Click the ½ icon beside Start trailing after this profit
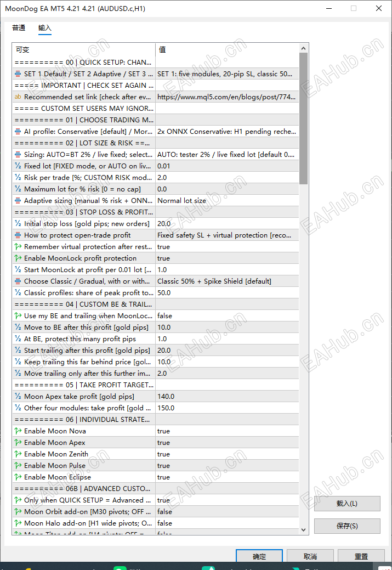Screen dimensions: 392x570 [18, 350]
